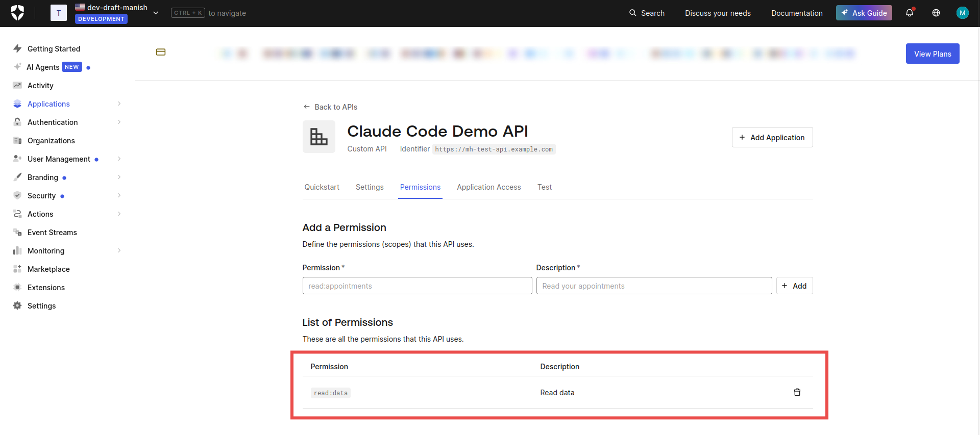Screen dimensions: 980x435
Task: Switch to the Application Access tab
Action: (x=489, y=187)
